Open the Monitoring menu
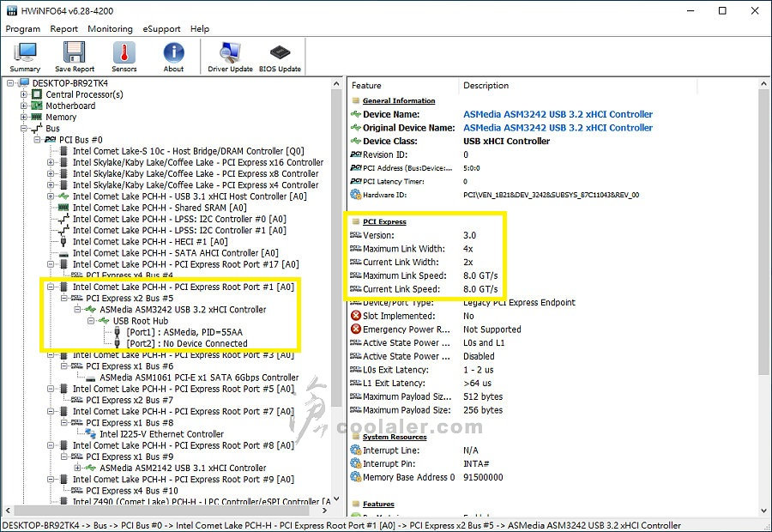This screenshot has width=772, height=532. tap(110, 28)
